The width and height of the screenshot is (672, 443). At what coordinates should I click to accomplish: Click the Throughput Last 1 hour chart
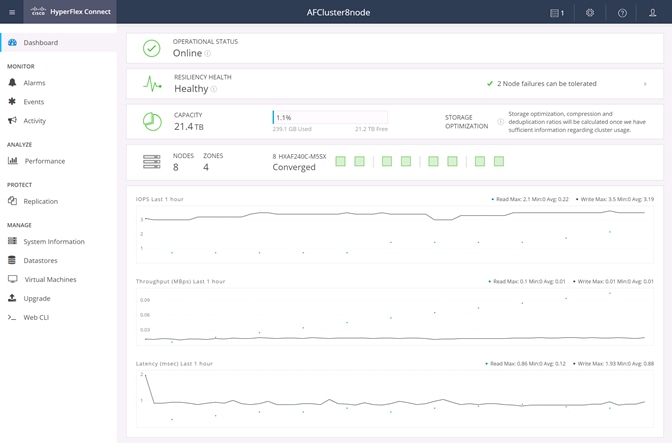tap(395, 317)
